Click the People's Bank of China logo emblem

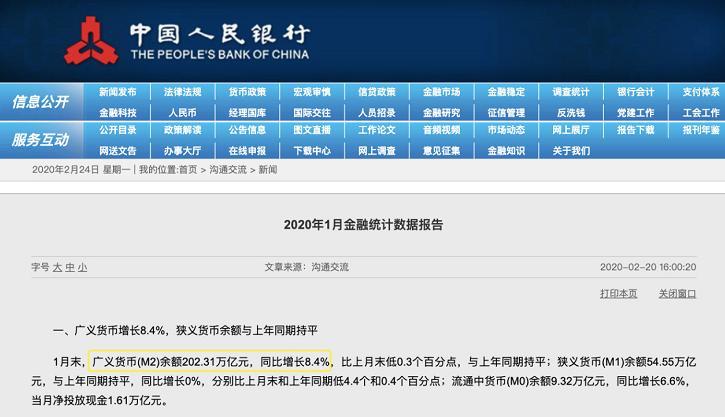pos(91,42)
